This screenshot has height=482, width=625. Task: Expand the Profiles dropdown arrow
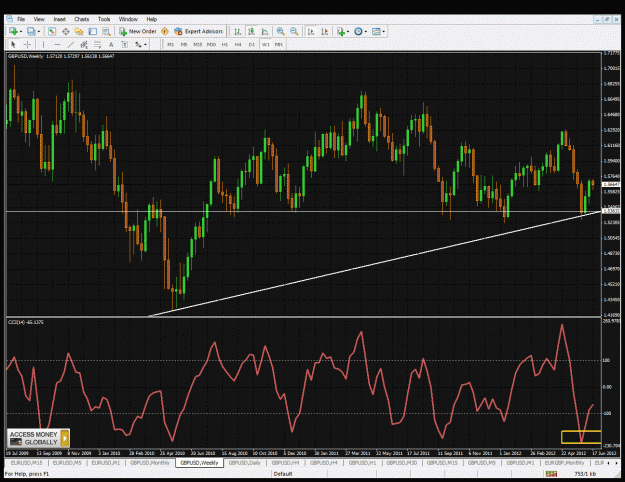[39, 32]
